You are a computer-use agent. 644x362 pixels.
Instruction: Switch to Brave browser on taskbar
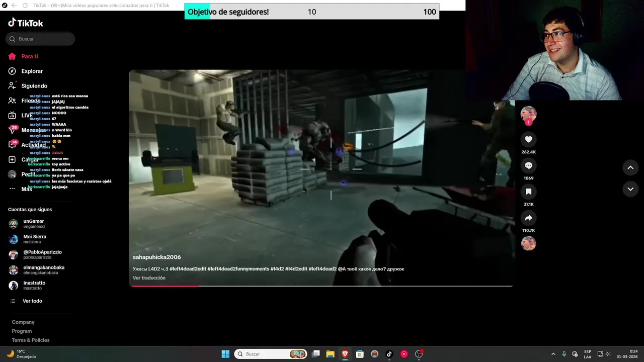(345, 354)
